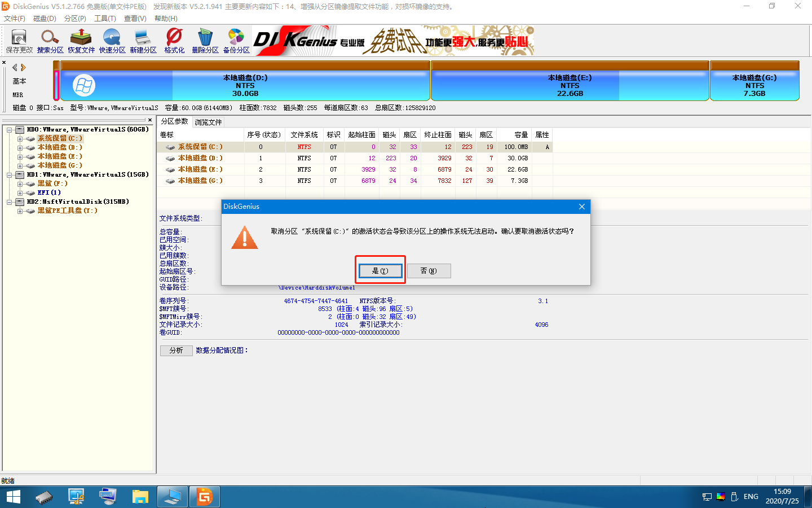The width and height of the screenshot is (812, 508).
Task: Close the DiskGenius confirmation dialog
Action: tap(582, 207)
